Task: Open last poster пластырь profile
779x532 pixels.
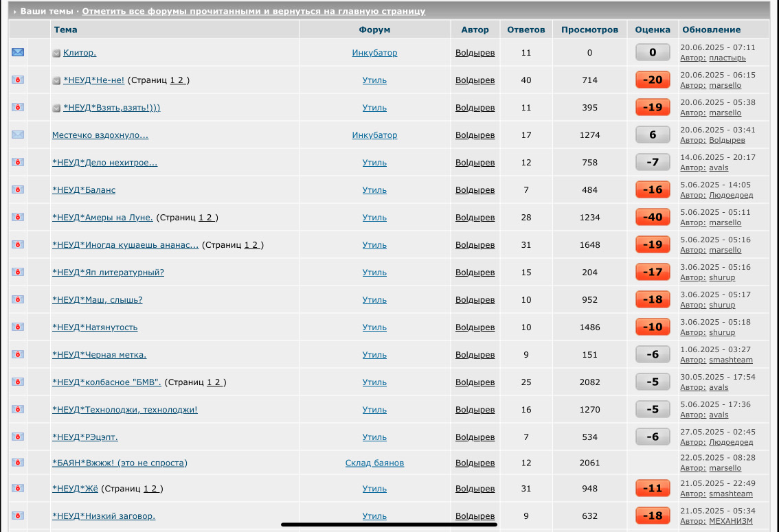Action: (x=727, y=58)
